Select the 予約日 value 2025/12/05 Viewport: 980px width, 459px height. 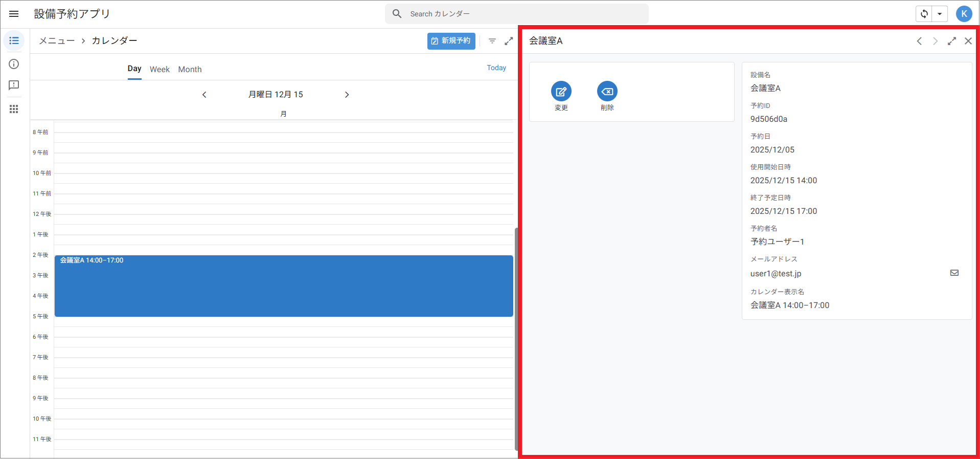[x=772, y=150]
